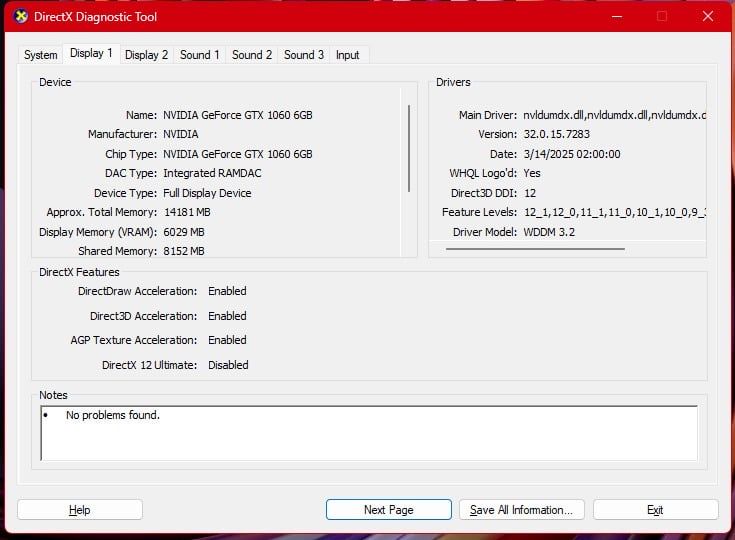The width and height of the screenshot is (735, 540).
Task: Click the 'Integrated RAMDAC' DAC type value
Action: [x=212, y=173]
